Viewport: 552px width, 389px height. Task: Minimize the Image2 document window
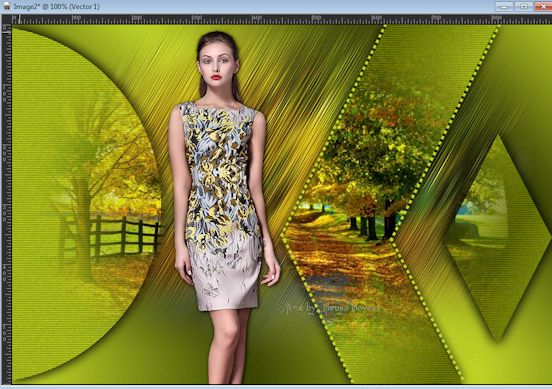click(x=504, y=6)
